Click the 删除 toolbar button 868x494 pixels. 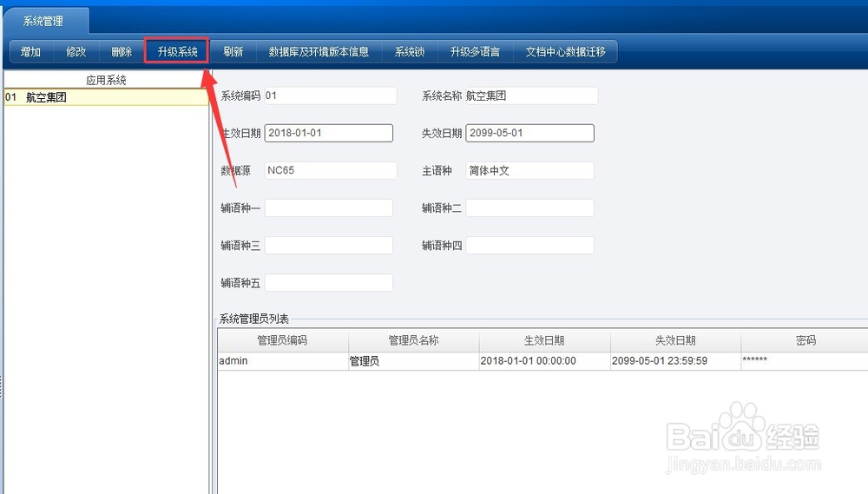point(122,51)
